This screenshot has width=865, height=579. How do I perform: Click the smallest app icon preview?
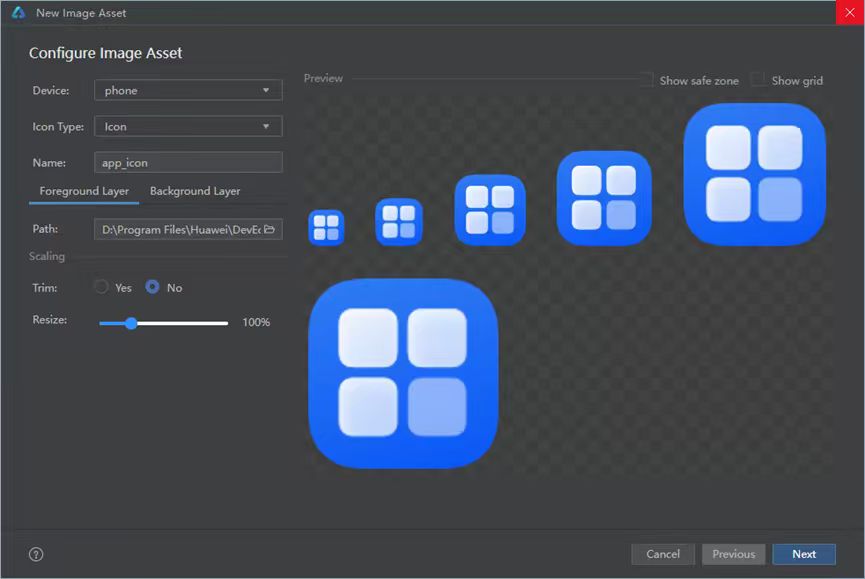326,227
